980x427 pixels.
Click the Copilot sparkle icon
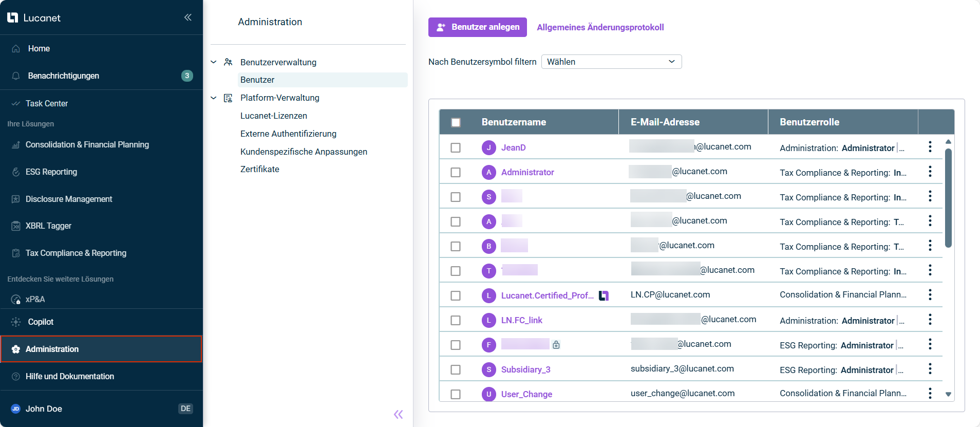click(x=16, y=322)
